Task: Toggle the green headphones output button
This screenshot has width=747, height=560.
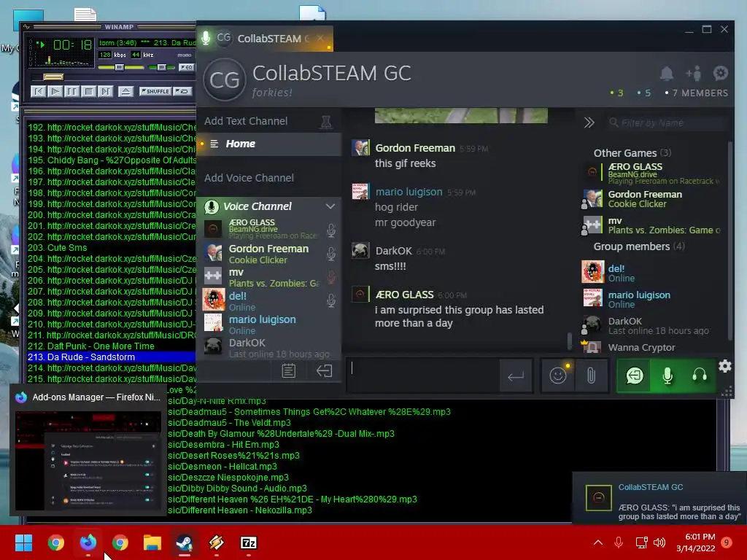Action: (700, 376)
